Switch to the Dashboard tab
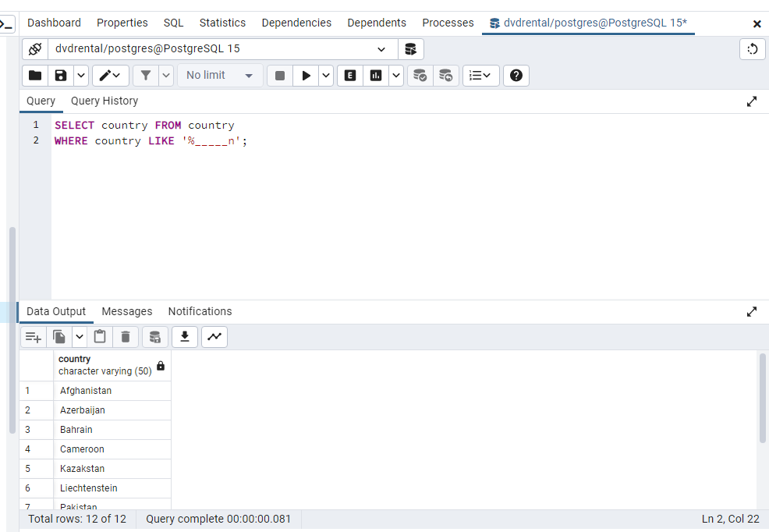Viewport: 769px width, 532px height. pos(54,23)
